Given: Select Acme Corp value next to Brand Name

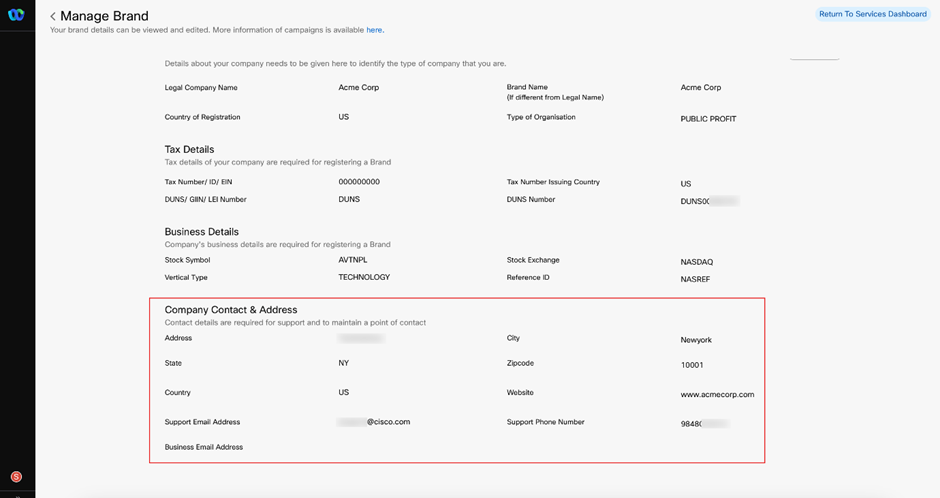Looking at the screenshot, I should click(x=701, y=87).
